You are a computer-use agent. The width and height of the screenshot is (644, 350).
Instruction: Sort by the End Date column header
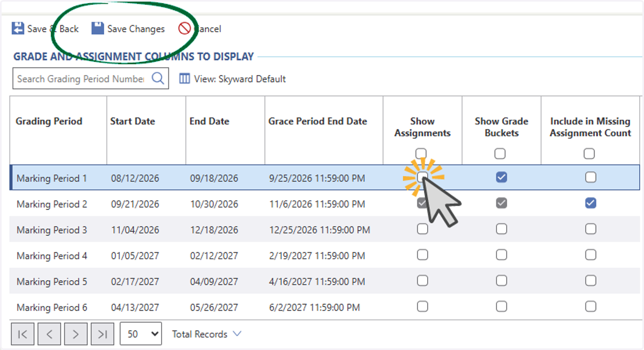(209, 121)
